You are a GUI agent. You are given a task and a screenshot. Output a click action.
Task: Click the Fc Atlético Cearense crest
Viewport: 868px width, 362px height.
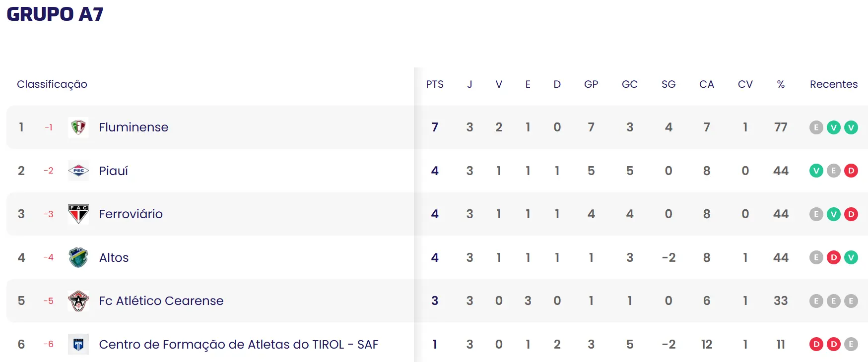pyautogui.click(x=78, y=301)
